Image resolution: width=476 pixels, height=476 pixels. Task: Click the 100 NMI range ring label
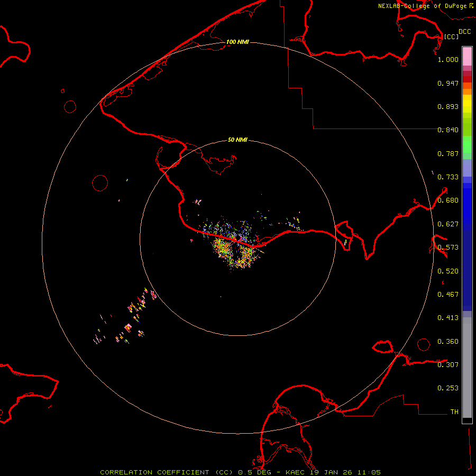point(237,42)
